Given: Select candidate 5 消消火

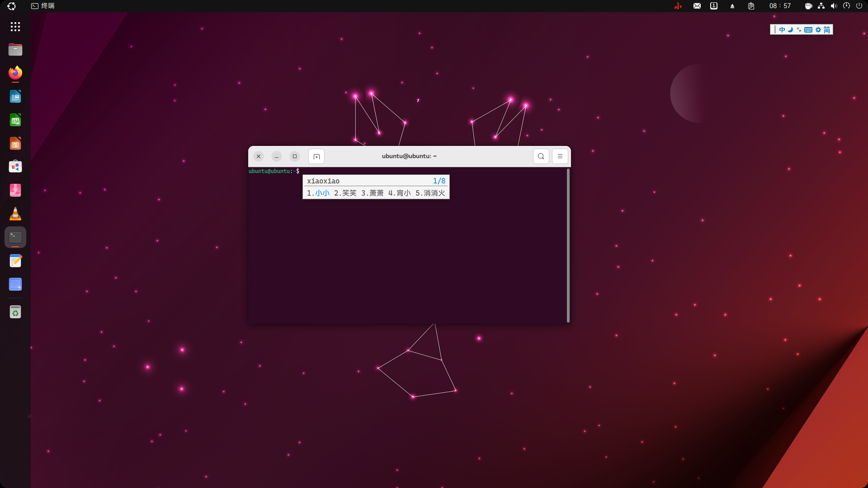Looking at the screenshot, I should (430, 193).
